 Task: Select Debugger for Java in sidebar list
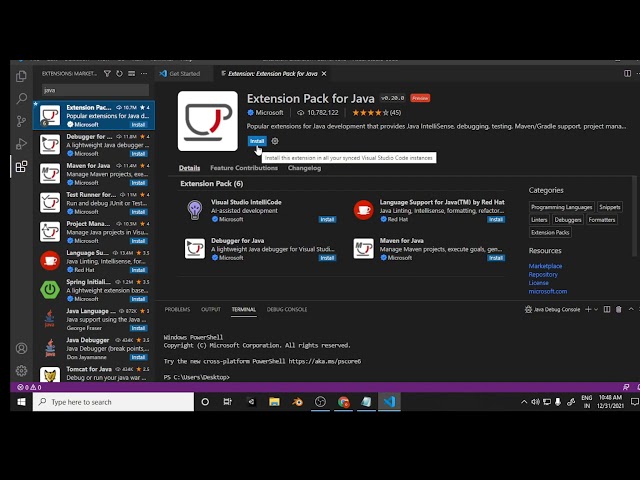[x=94, y=145]
